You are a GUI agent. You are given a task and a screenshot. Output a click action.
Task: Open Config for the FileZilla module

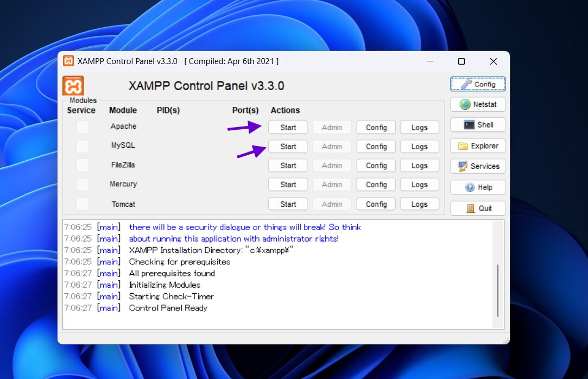pyautogui.click(x=376, y=166)
